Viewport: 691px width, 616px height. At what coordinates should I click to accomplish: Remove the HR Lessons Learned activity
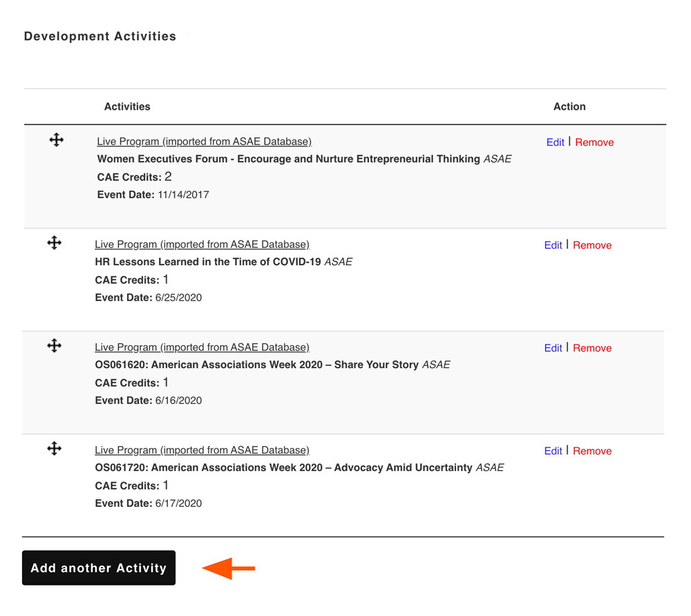click(592, 245)
